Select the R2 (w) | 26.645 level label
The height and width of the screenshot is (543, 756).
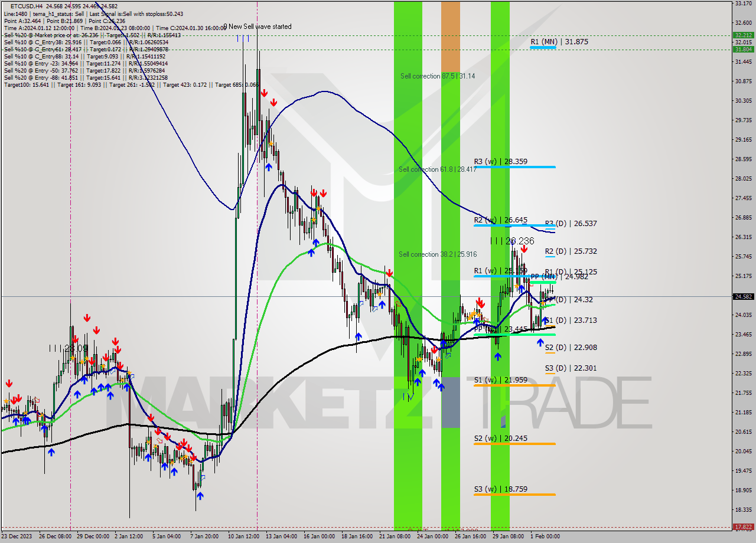click(x=501, y=220)
